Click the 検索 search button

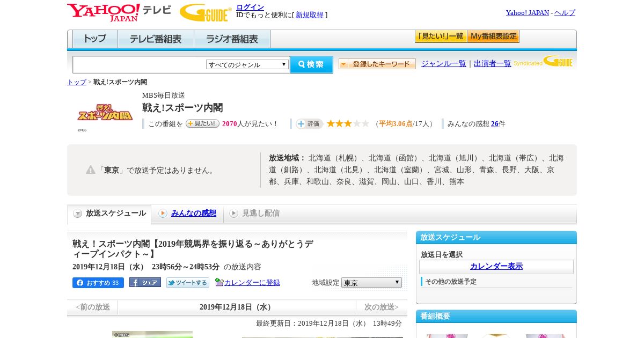click(x=311, y=64)
